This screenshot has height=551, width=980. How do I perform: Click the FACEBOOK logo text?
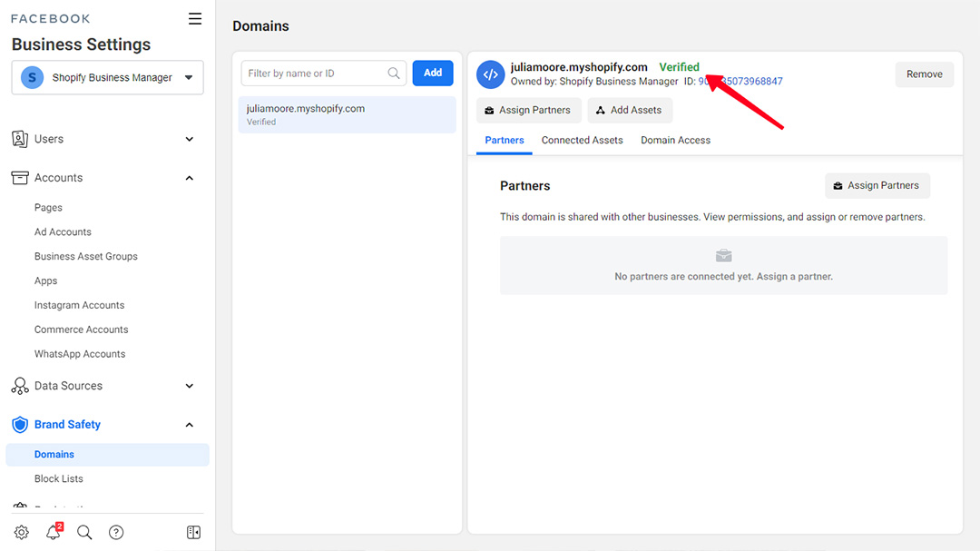tap(51, 19)
